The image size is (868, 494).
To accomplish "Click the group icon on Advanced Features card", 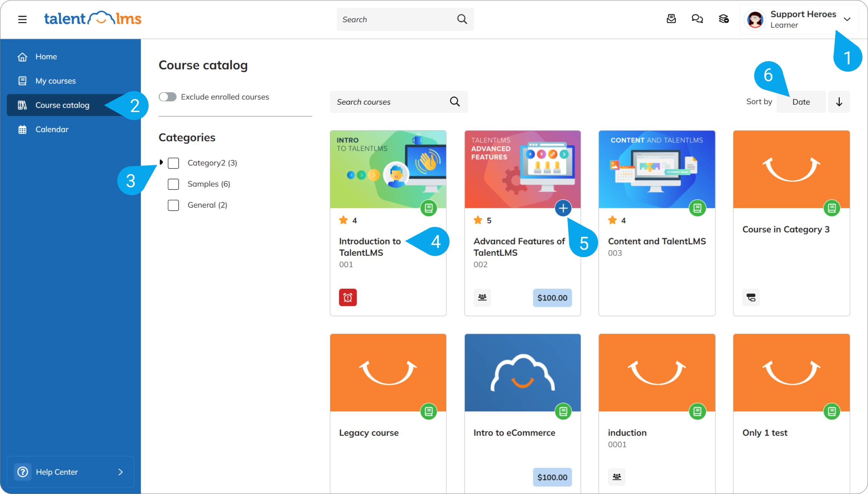I will (482, 297).
